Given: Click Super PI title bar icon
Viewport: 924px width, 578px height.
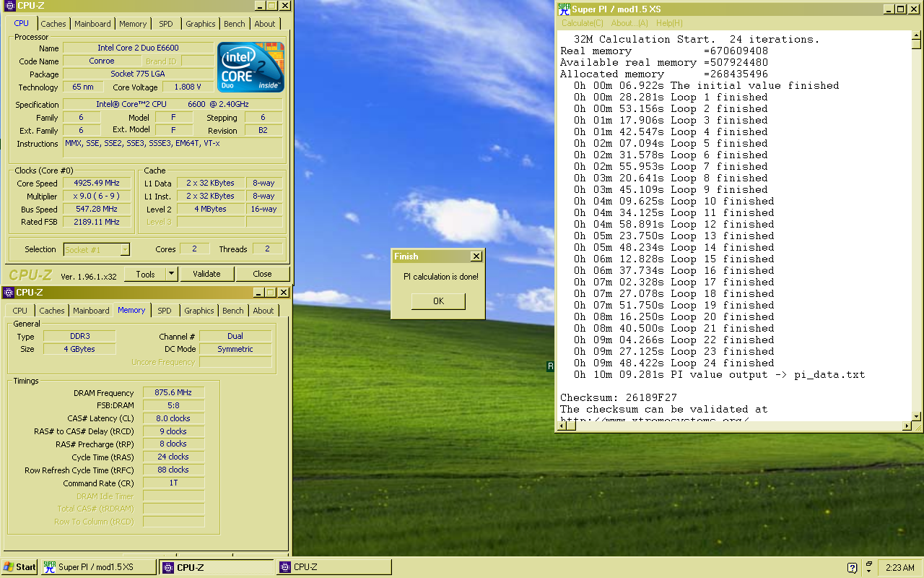Looking at the screenshot, I should [x=564, y=9].
